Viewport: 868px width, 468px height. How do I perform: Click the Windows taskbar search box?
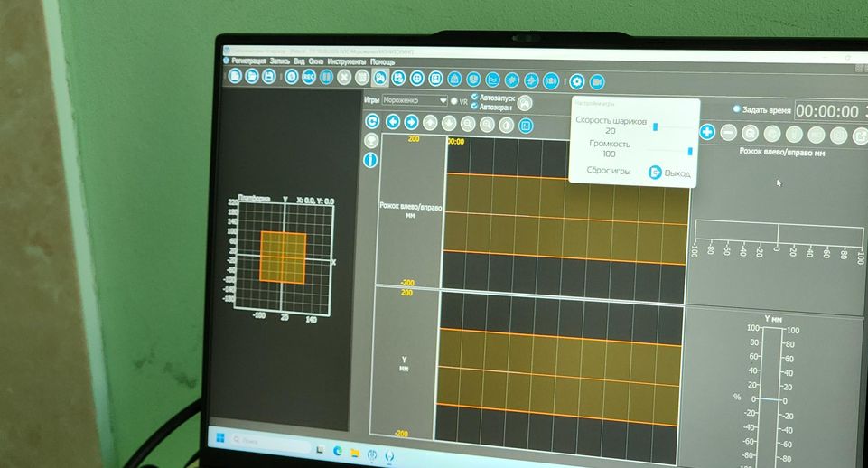269,442
